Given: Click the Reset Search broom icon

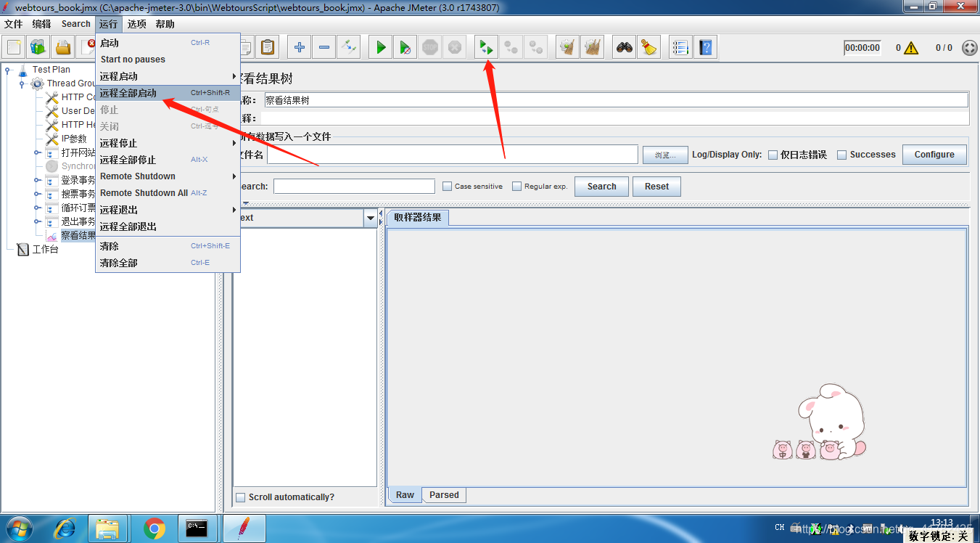Looking at the screenshot, I should 649,48.
